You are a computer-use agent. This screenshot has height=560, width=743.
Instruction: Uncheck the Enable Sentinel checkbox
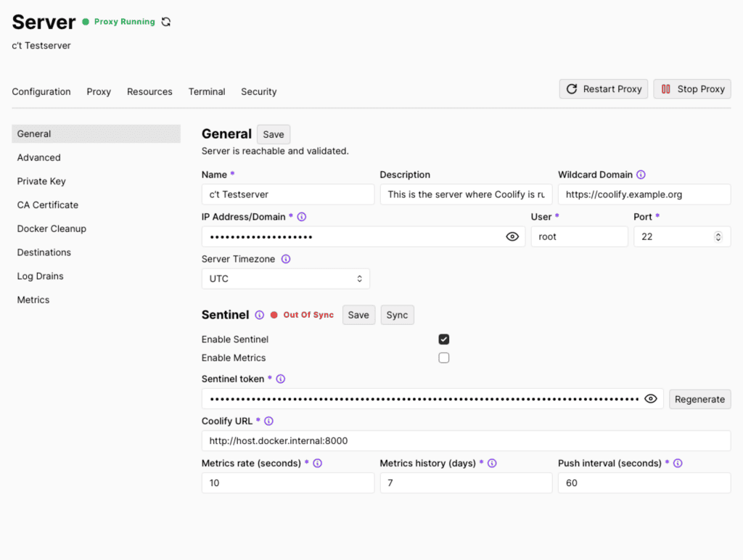(443, 339)
